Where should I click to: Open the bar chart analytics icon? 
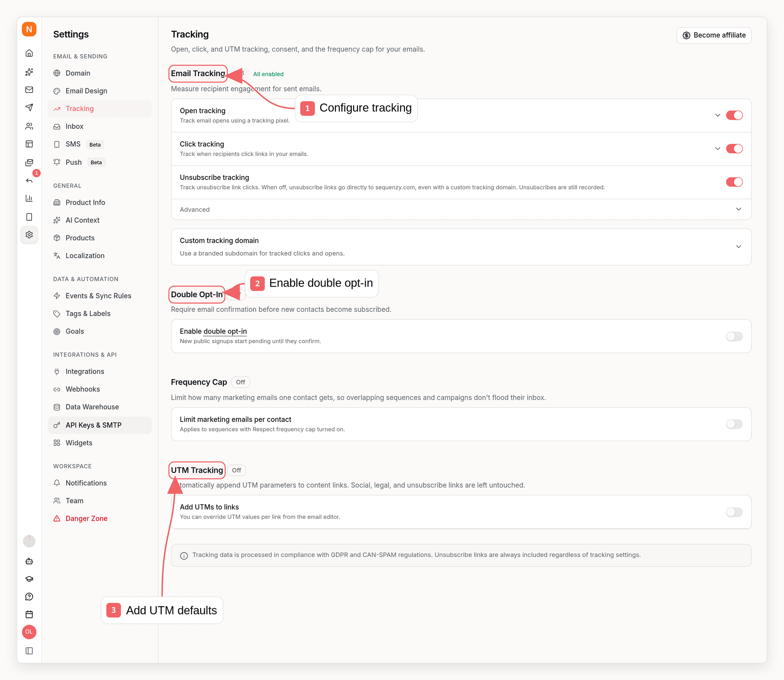tap(29, 198)
